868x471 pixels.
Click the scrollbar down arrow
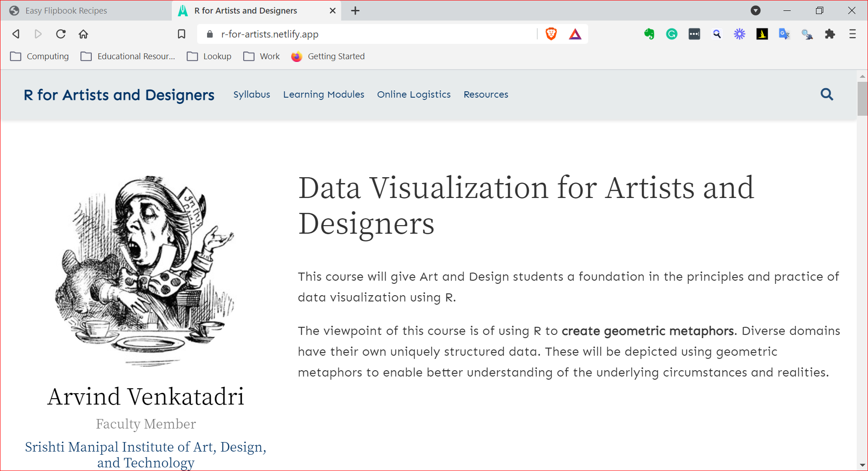coord(862,465)
